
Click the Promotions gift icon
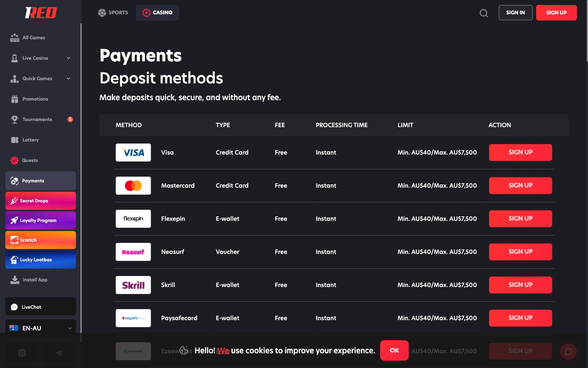tap(15, 99)
